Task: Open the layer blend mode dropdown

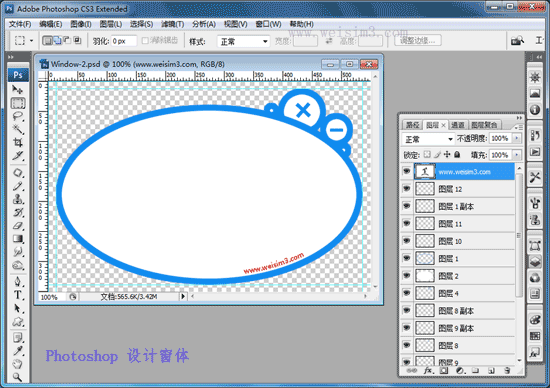Action: click(428, 139)
